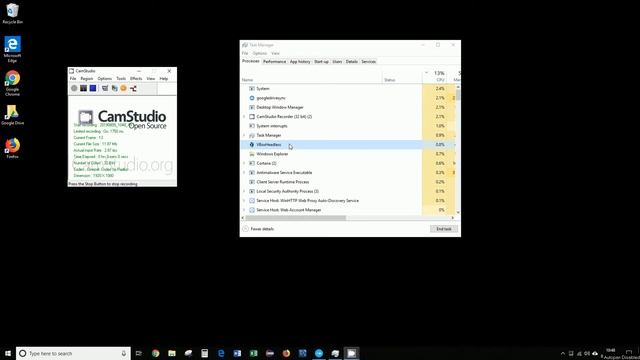Sort processes by the CPU column
640x360 pixels.
(x=435, y=76)
